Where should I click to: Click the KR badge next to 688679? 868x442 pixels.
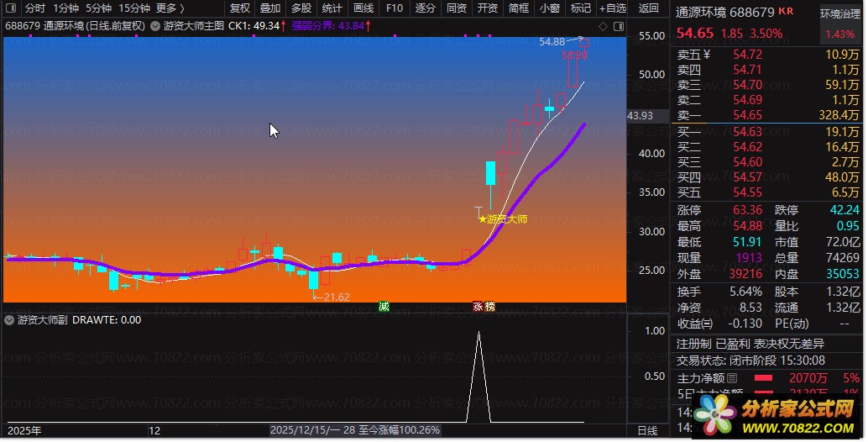[x=786, y=11]
